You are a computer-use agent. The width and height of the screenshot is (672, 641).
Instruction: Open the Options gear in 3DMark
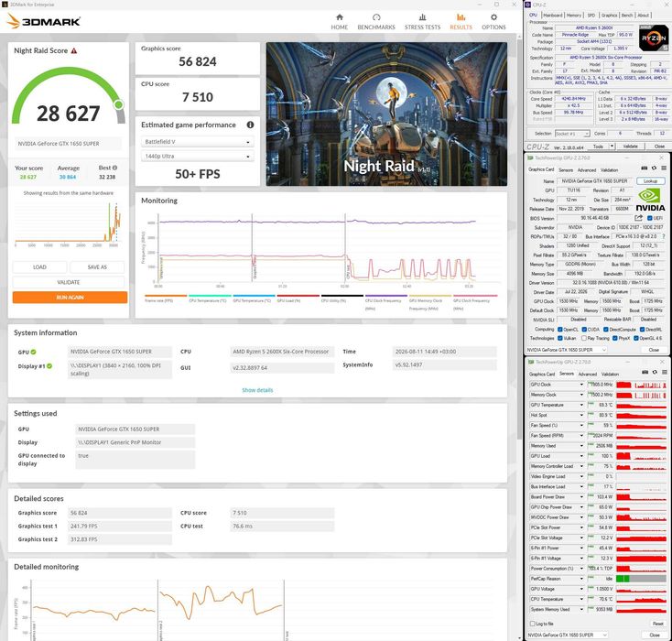(x=493, y=21)
